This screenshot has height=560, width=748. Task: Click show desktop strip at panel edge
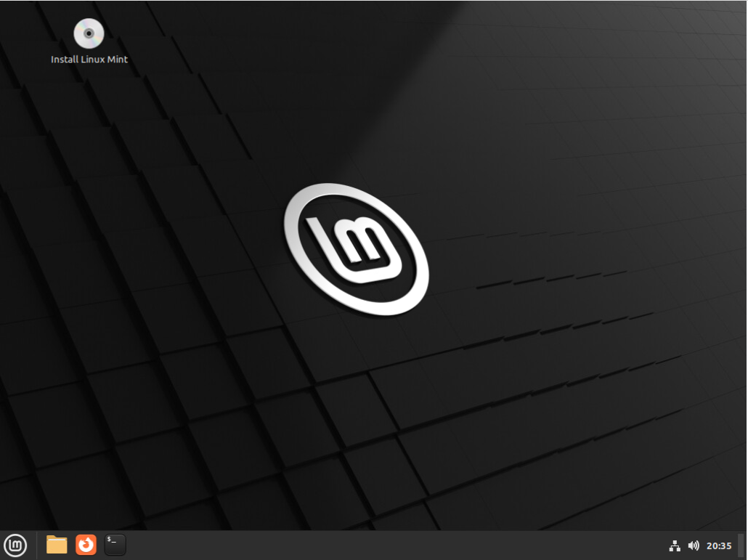click(741, 545)
